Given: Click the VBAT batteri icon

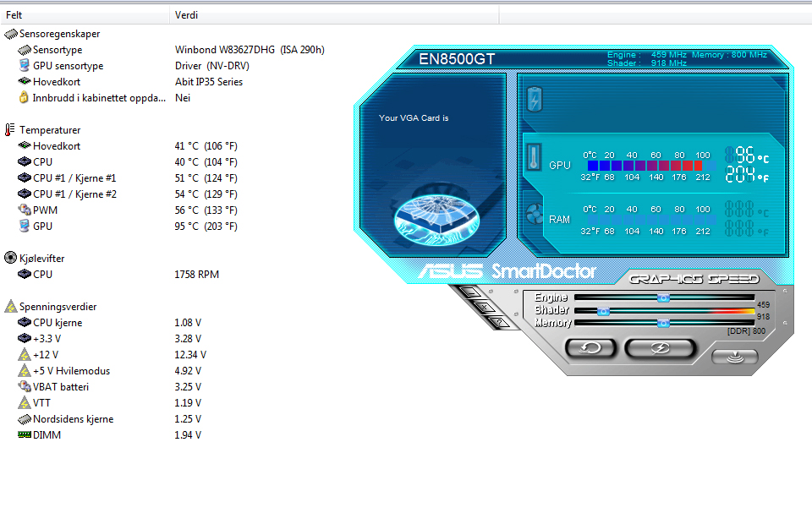Looking at the screenshot, I should click(x=25, y=386).
